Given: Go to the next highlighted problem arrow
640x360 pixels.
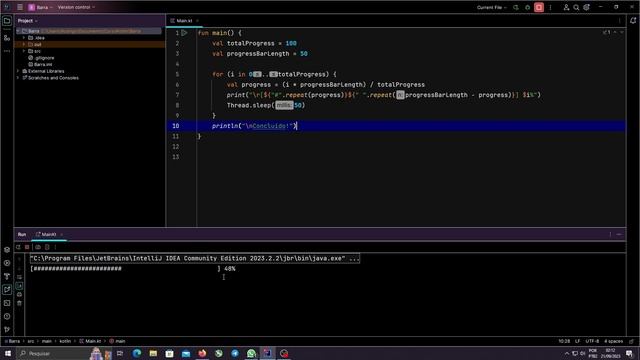Looking at the screenshot, I should click(622, 32).
